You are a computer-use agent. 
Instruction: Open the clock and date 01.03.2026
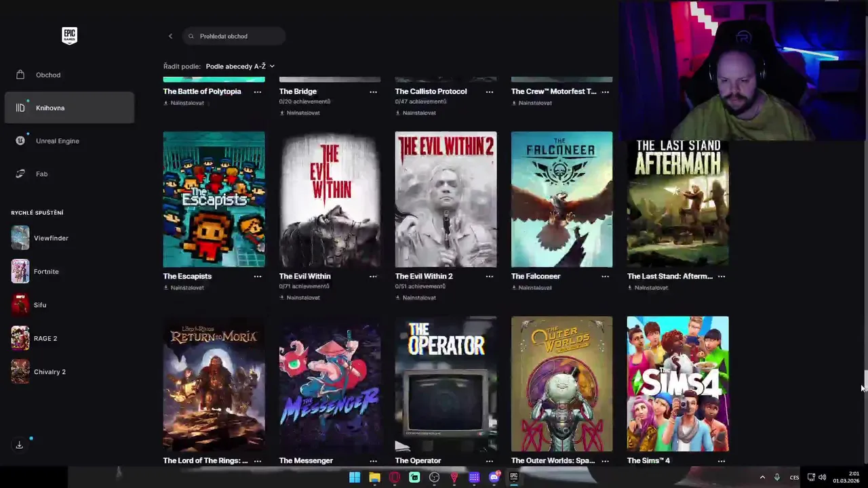click(x=848, y=477)
